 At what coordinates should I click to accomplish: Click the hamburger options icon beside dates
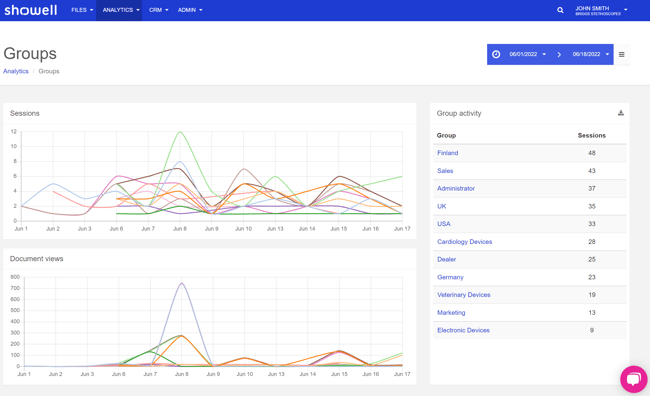coord(621,54)
